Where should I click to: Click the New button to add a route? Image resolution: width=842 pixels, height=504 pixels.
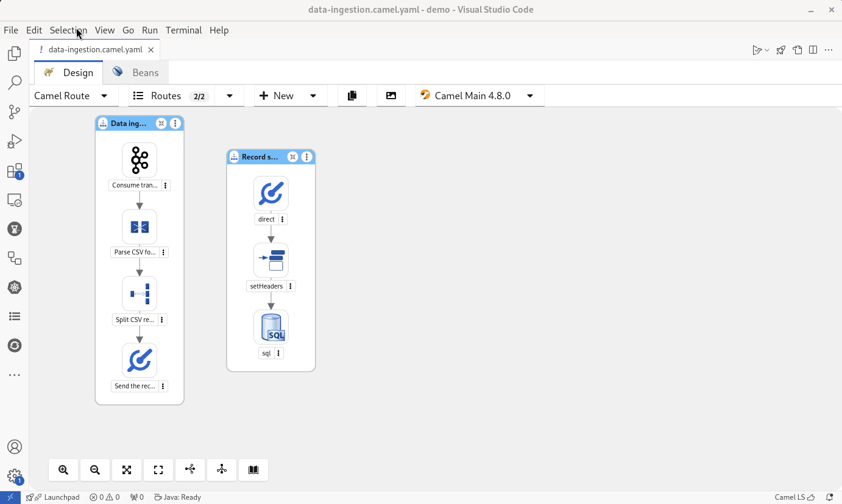tap(277, 96)
